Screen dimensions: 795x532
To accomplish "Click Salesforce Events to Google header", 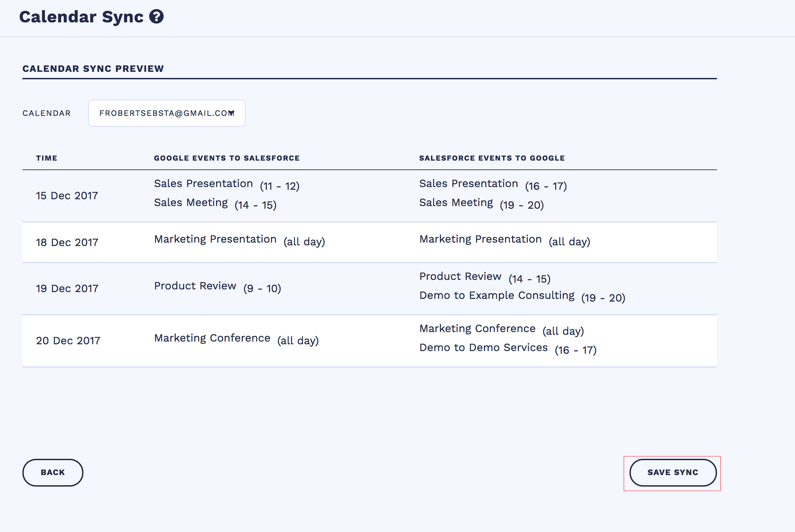I will click(492, 158).
